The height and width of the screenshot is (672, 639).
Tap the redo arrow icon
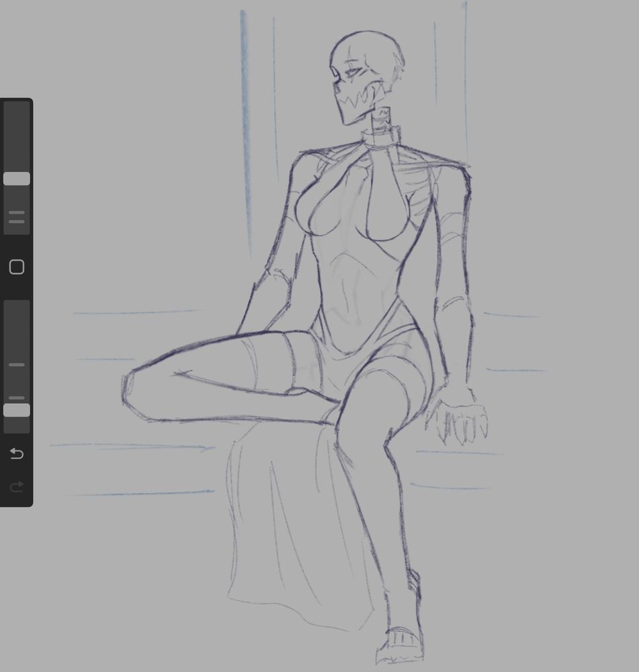point(16,487)
